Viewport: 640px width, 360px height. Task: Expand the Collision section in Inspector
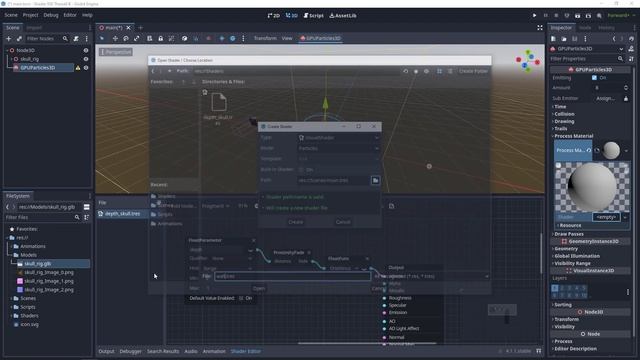pyautogui.click(x=564, y=114)
